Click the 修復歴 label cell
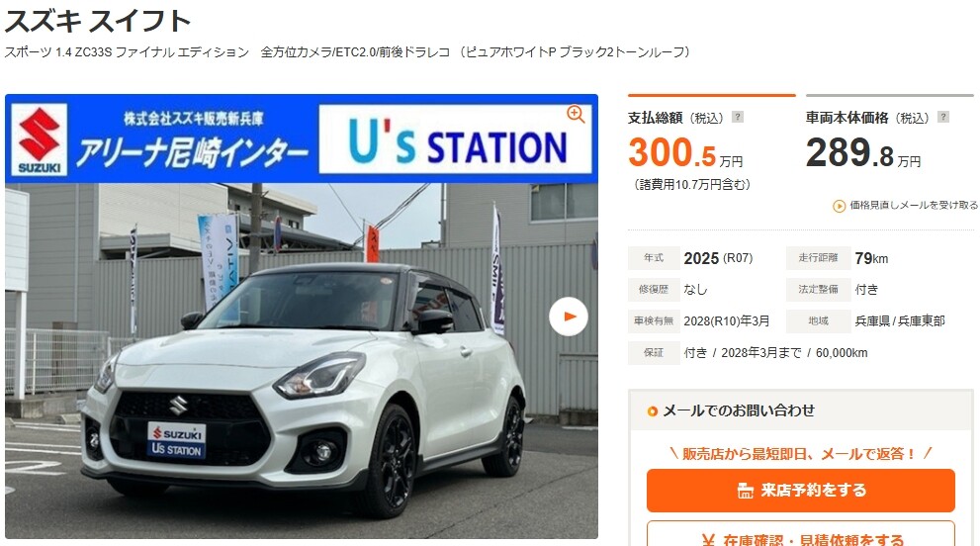The width and height of the screenshot is (980, 546). coord(653,290)
